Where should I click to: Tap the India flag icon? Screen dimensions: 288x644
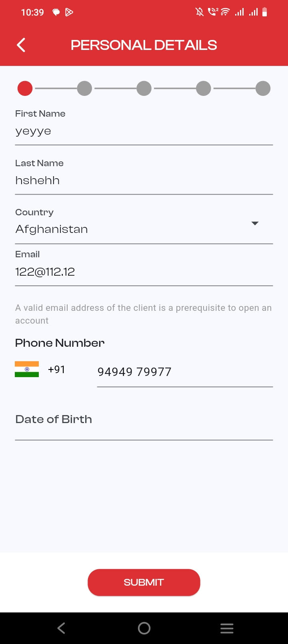pyautogui.click(x=27, y=370)
